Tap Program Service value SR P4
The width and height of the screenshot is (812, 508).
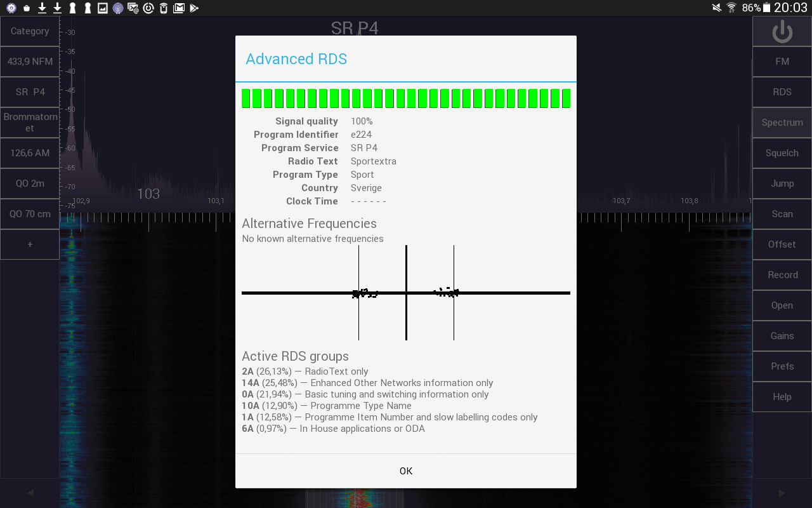click(x=364, y=148)
